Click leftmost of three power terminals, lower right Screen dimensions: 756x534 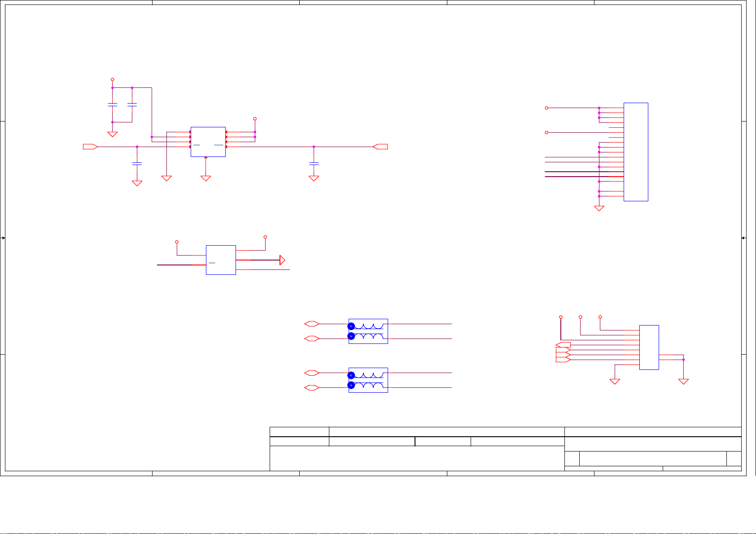point(561,317)
